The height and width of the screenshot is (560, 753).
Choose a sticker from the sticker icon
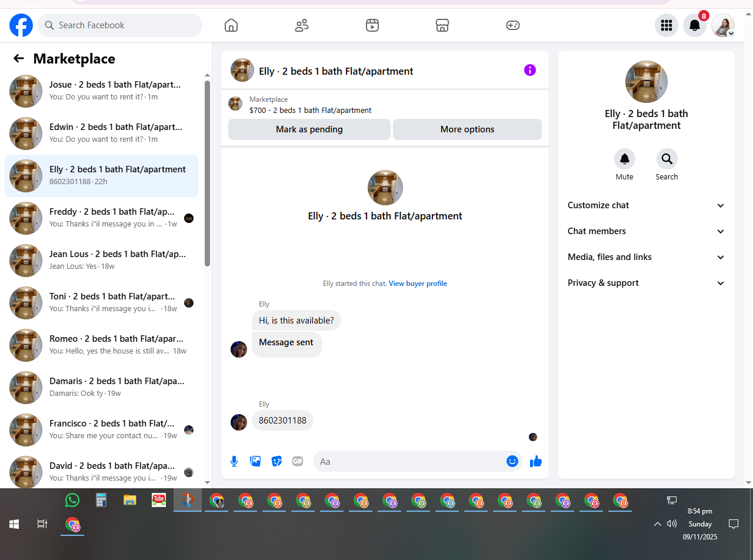tap(276, 461)
